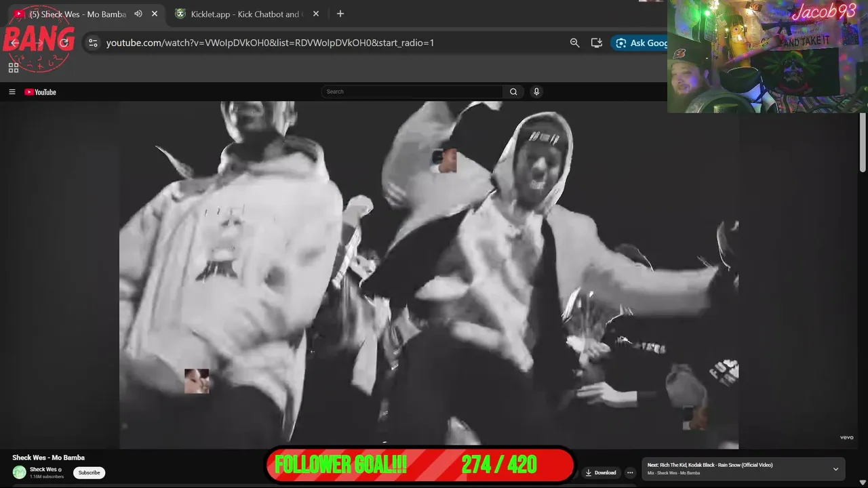Screen dimensions: 868x488
Task: Go to the YouTube home logo
Action: 41,92
